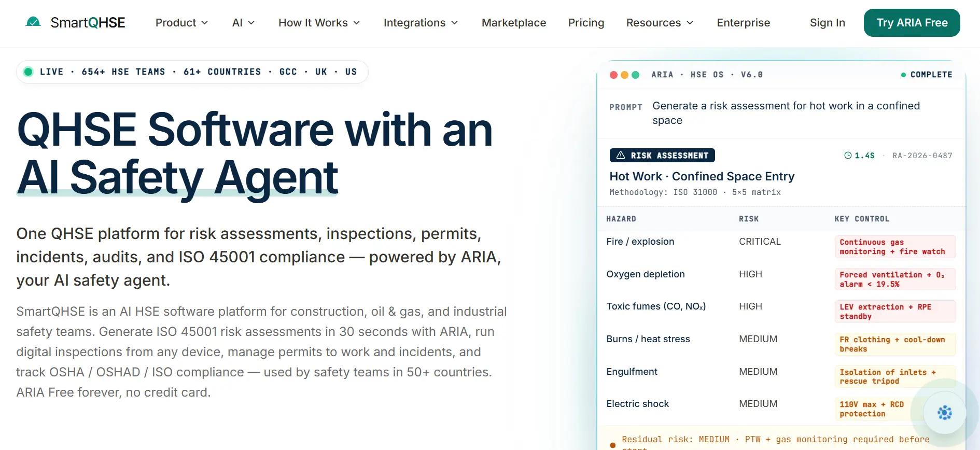The image size is (980, 450).
Task: Click the RISK ASSESSMENT badge
Action: [x=662, y=155]
